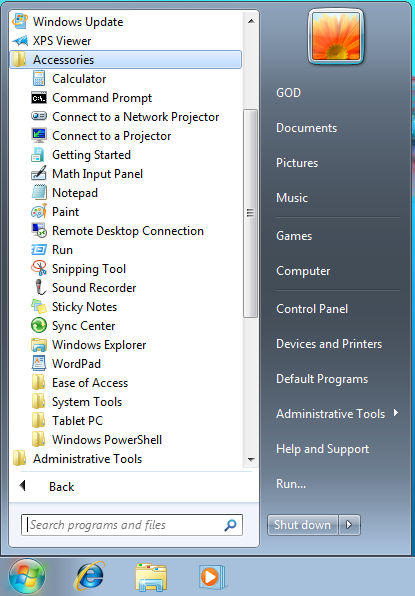415x596 pixels.
Task: Open shut down options arrow
Action: click(349, 525)
